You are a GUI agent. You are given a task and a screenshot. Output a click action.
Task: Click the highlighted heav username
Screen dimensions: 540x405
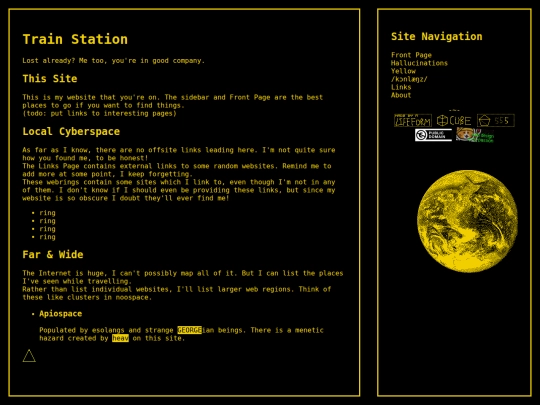coord(121,338)
